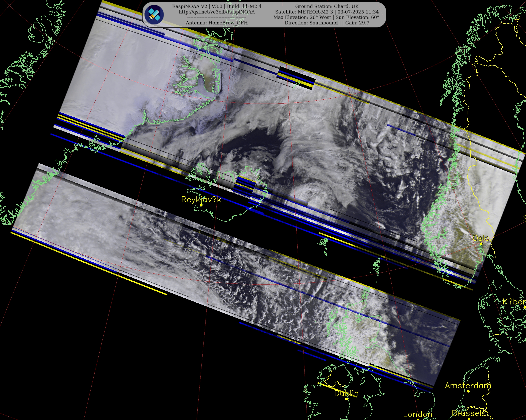
Task: Click the yellow dot marking Oslo
Action: (x=481, y=244)
